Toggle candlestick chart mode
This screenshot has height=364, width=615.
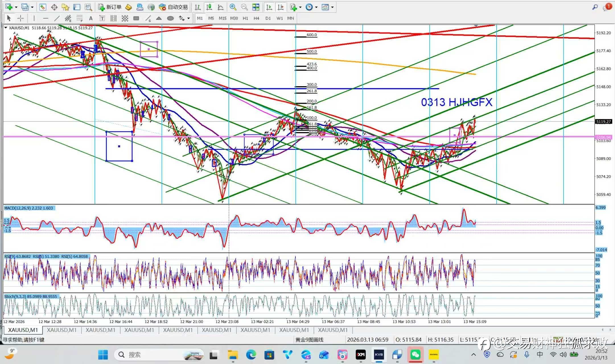point(209,7)
